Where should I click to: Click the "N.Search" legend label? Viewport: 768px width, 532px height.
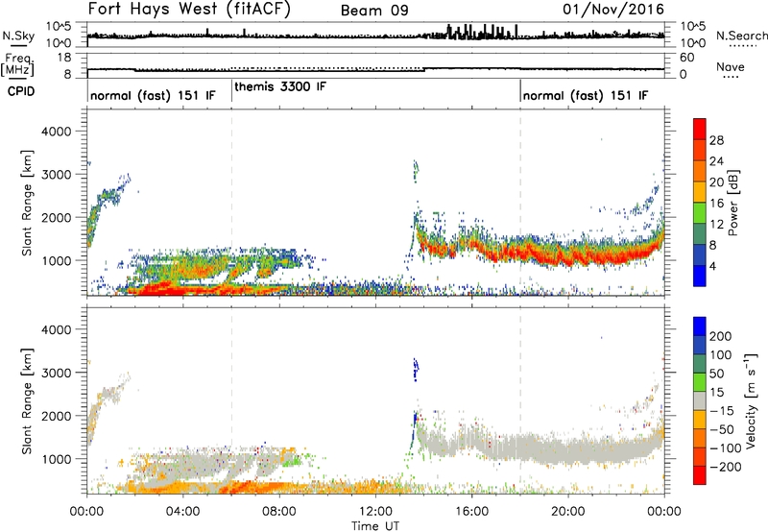click(741, 36)
